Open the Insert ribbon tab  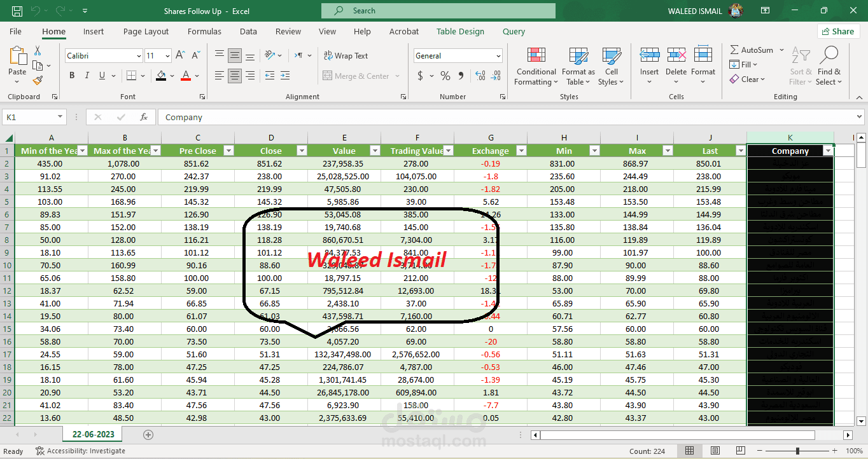tap(94, 31)
